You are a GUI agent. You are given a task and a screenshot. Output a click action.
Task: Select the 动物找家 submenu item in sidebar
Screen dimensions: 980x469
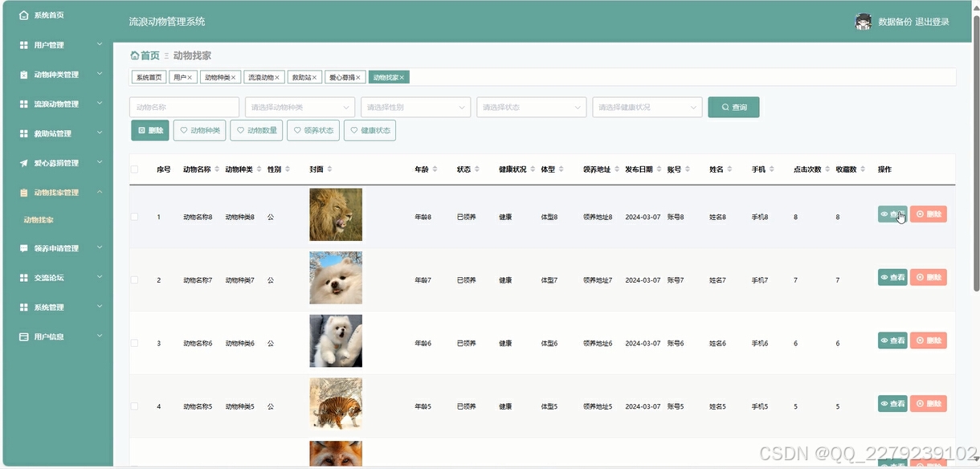(39, 219)
